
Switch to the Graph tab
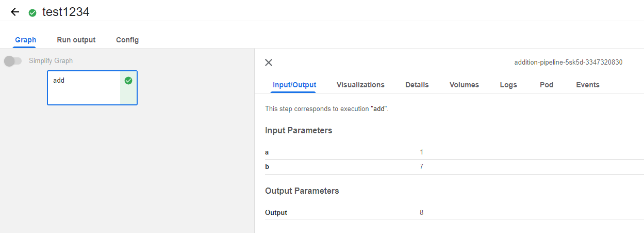click(x=26, y=40)
